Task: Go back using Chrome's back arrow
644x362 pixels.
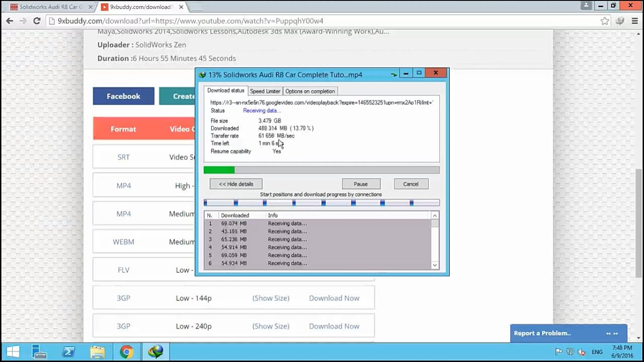Action: pos(10,21)
